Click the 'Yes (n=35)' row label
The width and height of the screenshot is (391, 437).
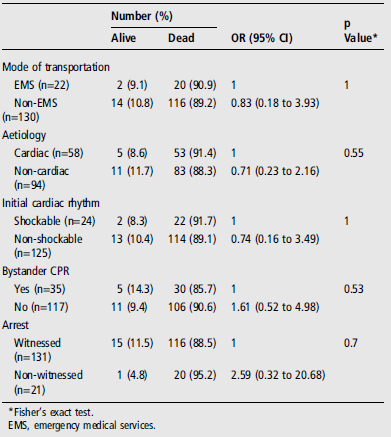pyautogui.click(x=40, y=289)
